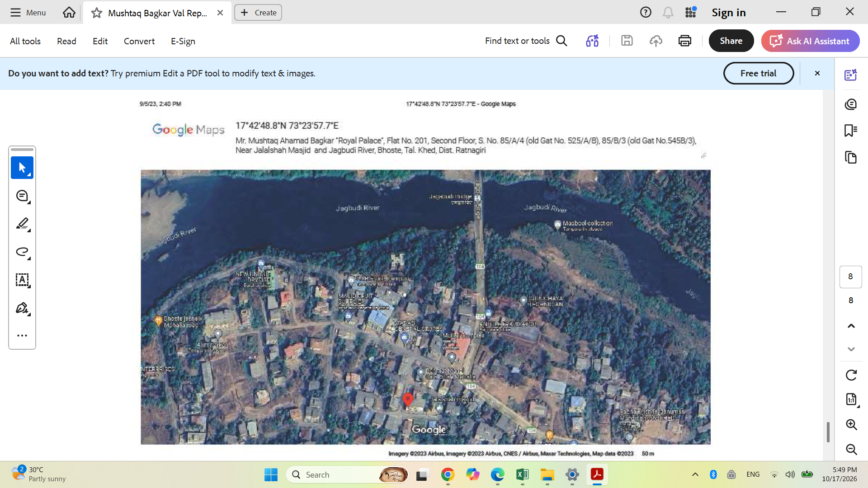The width and height of the screenshot is (868, 488).
Task: Open the Menu hamburger
Action: coord(28,13)
